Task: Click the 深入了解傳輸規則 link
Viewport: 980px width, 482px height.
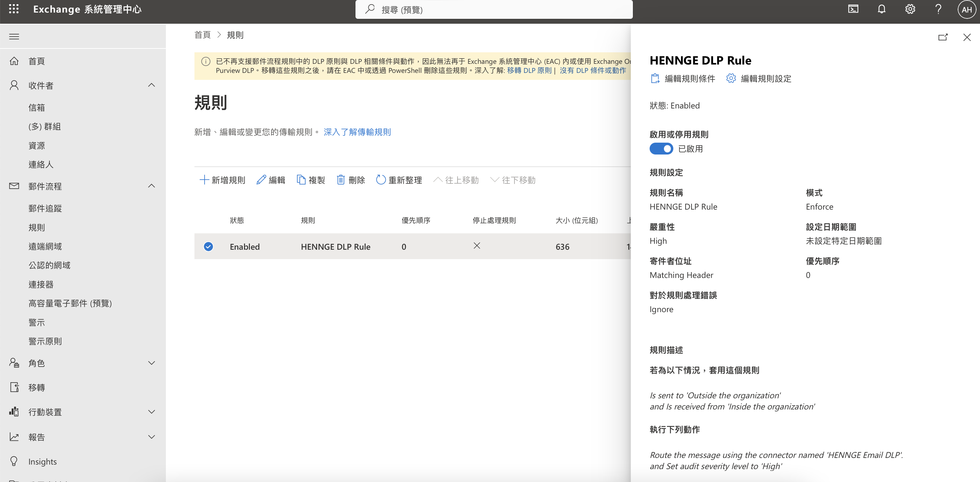Action: click(357, 132)
